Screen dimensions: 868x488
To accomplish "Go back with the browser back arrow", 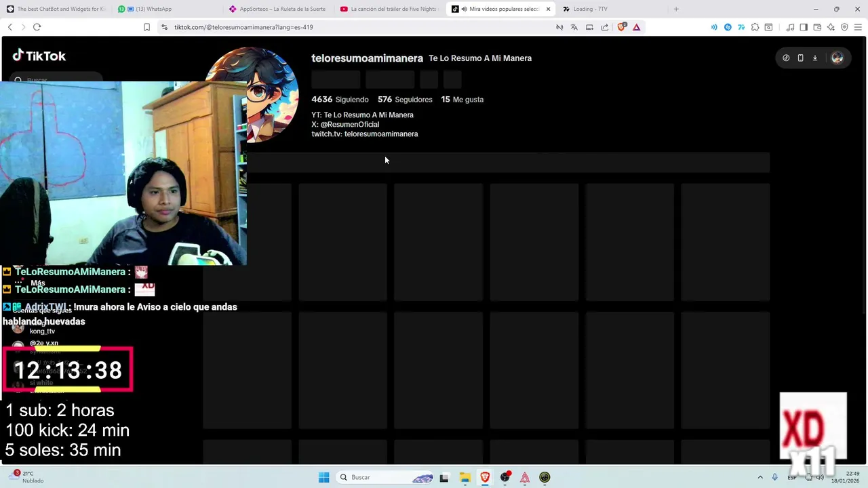I will (x=9, y=27).
